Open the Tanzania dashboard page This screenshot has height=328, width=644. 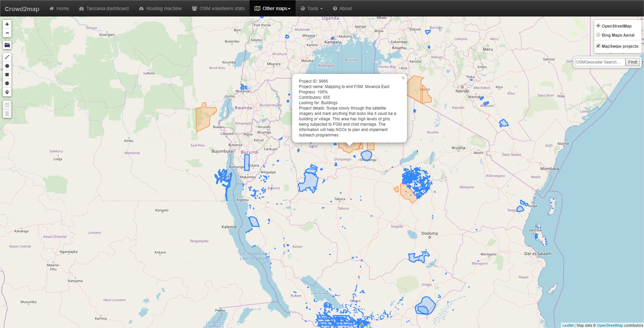point(104,8)
